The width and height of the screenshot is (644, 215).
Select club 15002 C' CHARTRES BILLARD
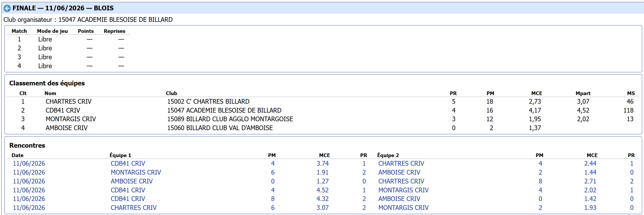point(208,101)
